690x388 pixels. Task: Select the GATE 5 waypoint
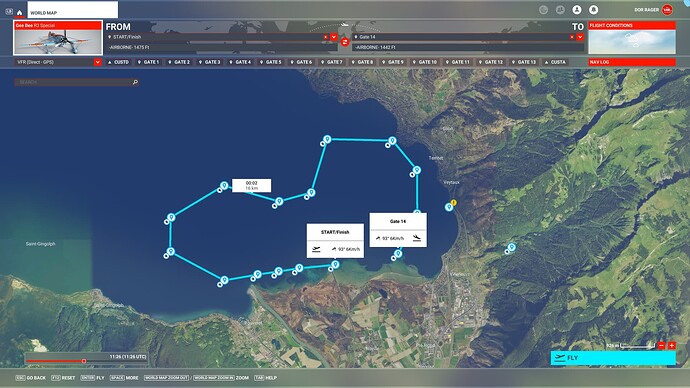coord(271,62)
